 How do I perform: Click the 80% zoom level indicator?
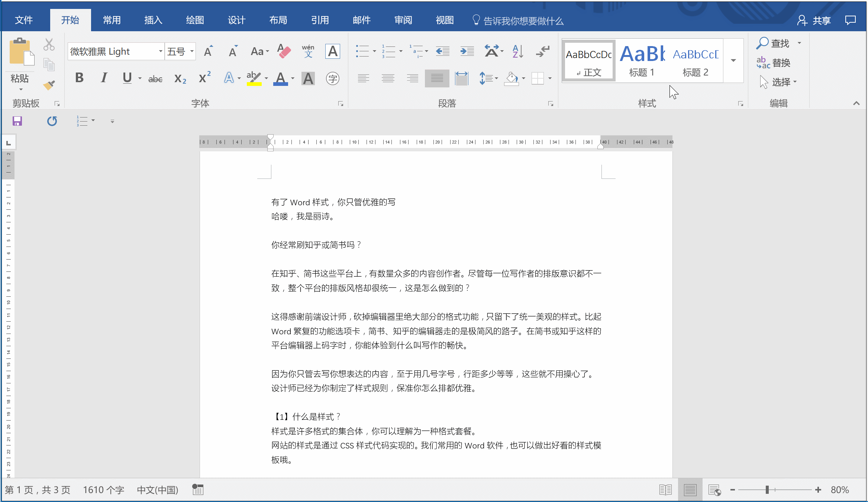point(840,490)
